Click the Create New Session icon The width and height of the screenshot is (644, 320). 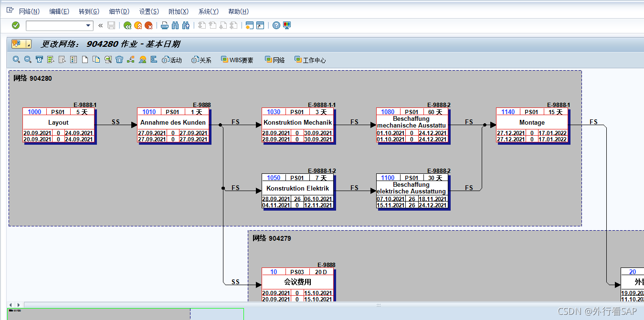pos(249,25)
